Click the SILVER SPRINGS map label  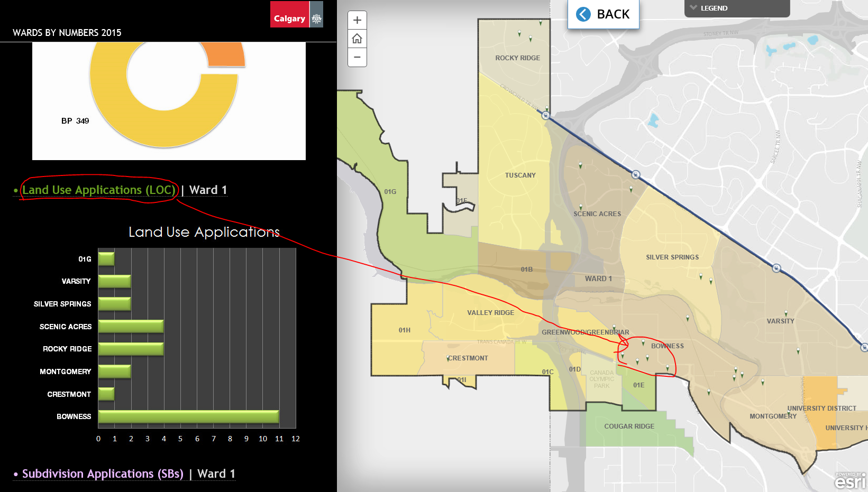coord(672,257)
